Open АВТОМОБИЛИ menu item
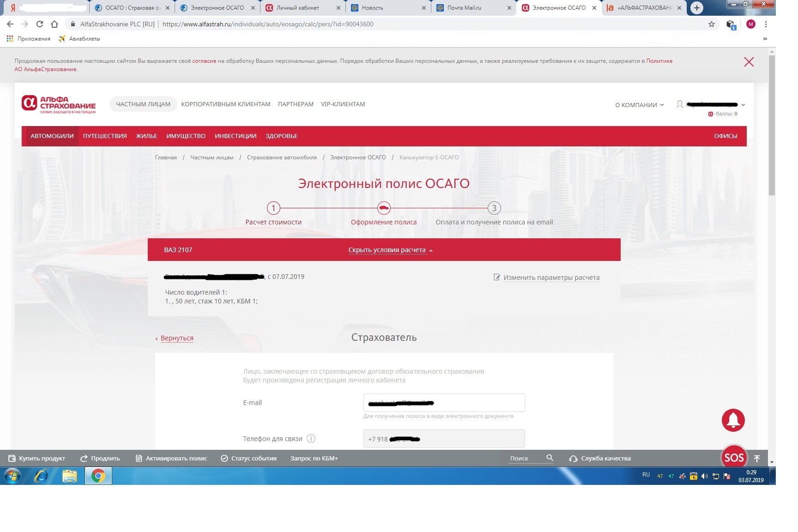 click(52, 136)
